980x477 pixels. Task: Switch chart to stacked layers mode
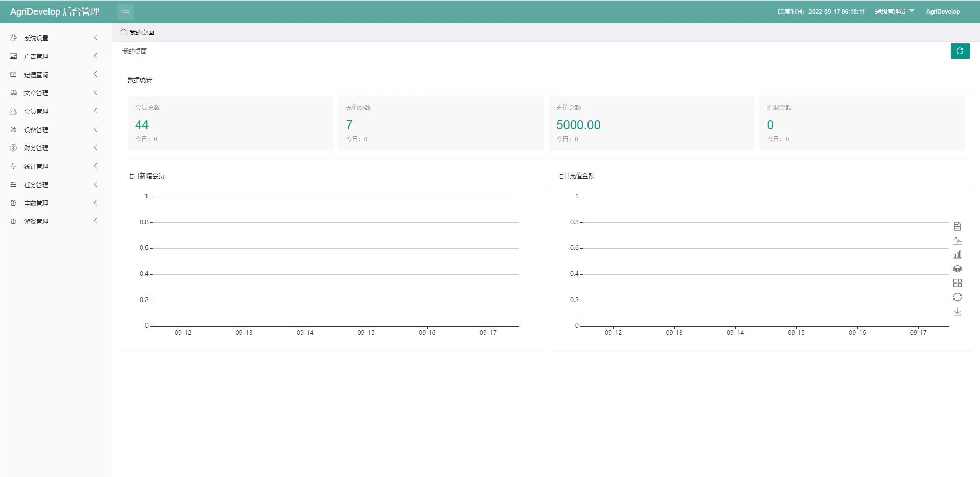pos(958,269)
